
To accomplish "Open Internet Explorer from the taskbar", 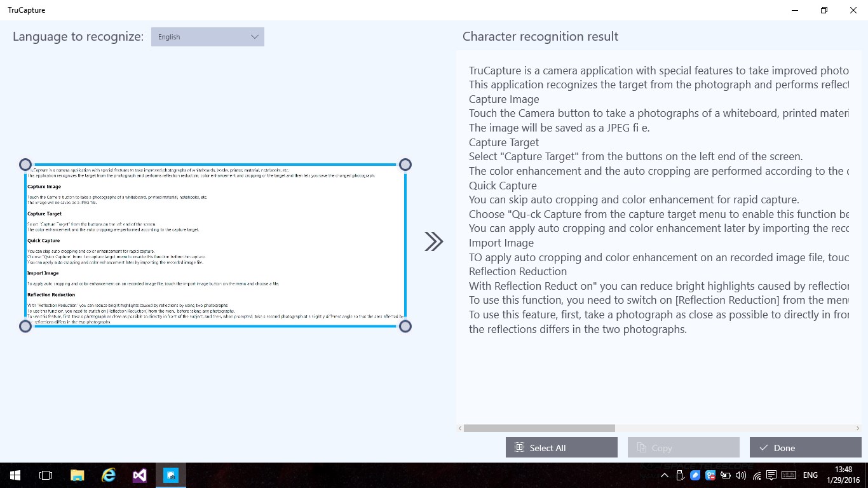I will [109, 475].
